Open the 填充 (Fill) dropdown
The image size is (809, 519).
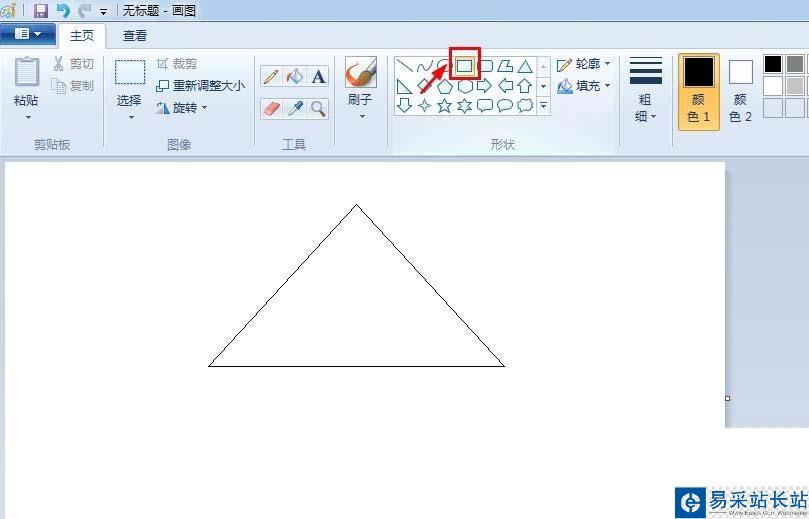pos(584,86)
